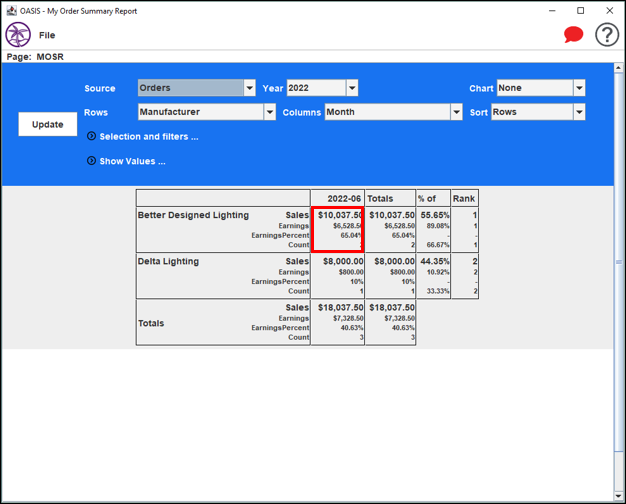
Task: Close the OASIS window
Action: [610, 11]
